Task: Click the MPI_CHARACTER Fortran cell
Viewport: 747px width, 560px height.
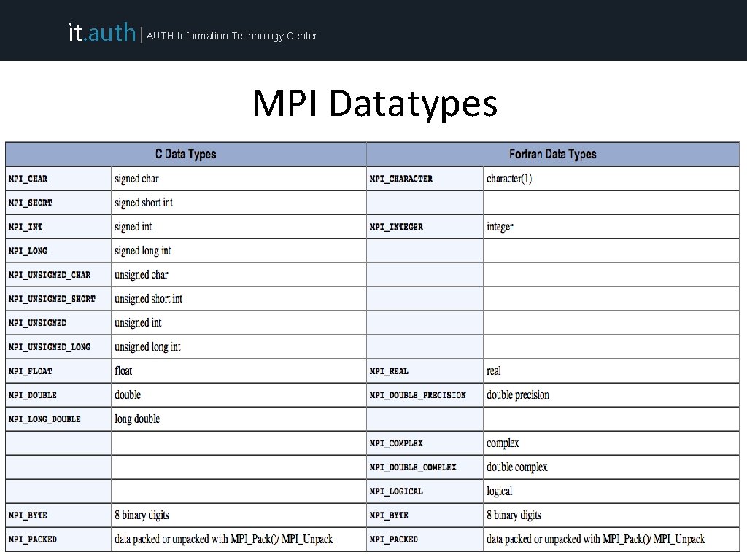Action: coord(425,179)
